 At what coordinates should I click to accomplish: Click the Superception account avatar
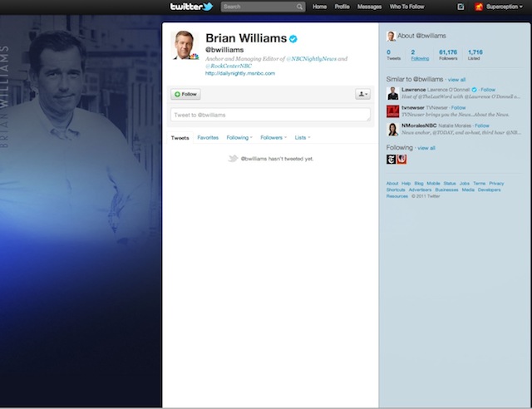pos(479,7)
